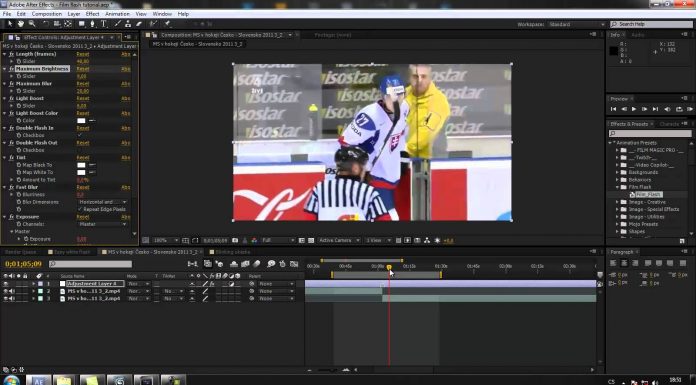Expand the Mojo Presets folder

(x=617, y=224)
